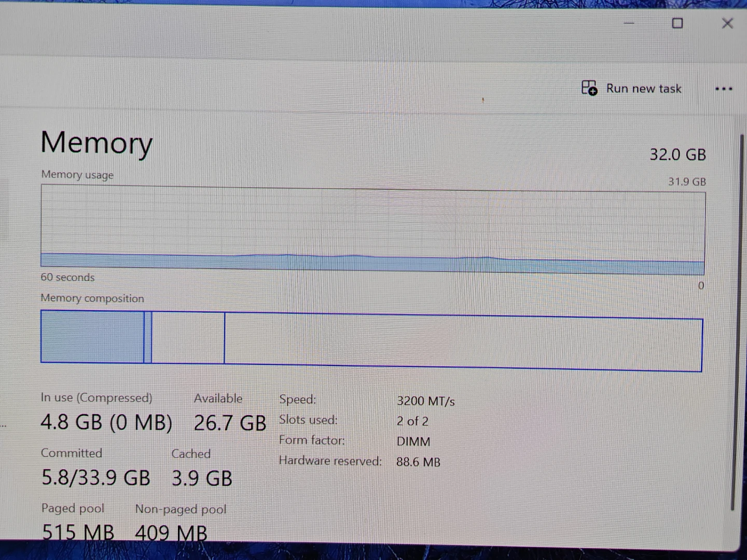The width and height of the screenshot is (747, 560).
Task: Minimize the Task Manager window
Action: tap(629, 23)
